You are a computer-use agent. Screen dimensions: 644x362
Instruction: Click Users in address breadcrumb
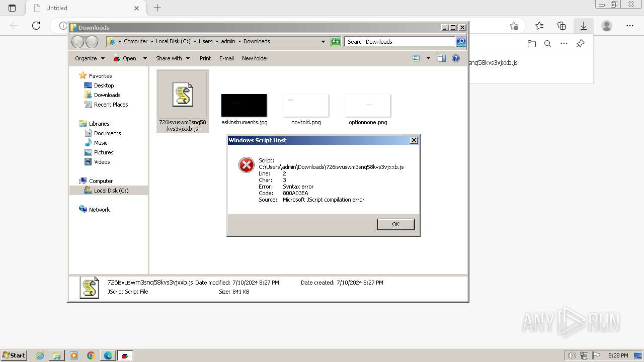point(205,41)
